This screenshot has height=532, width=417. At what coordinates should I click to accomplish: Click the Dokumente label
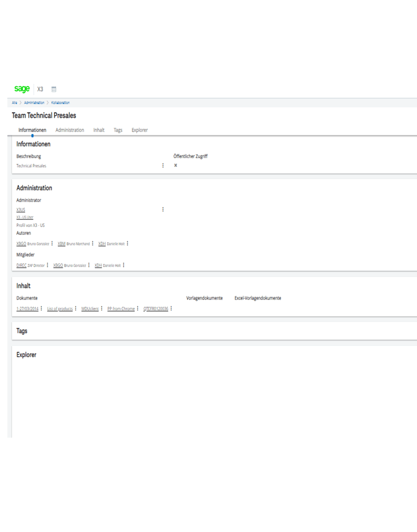(x=26, y=298)
